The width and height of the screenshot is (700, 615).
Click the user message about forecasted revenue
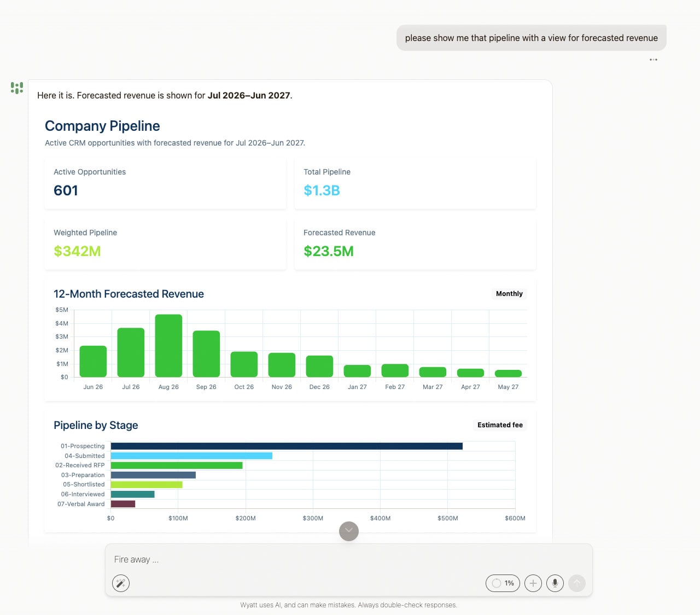pos(532,38)
